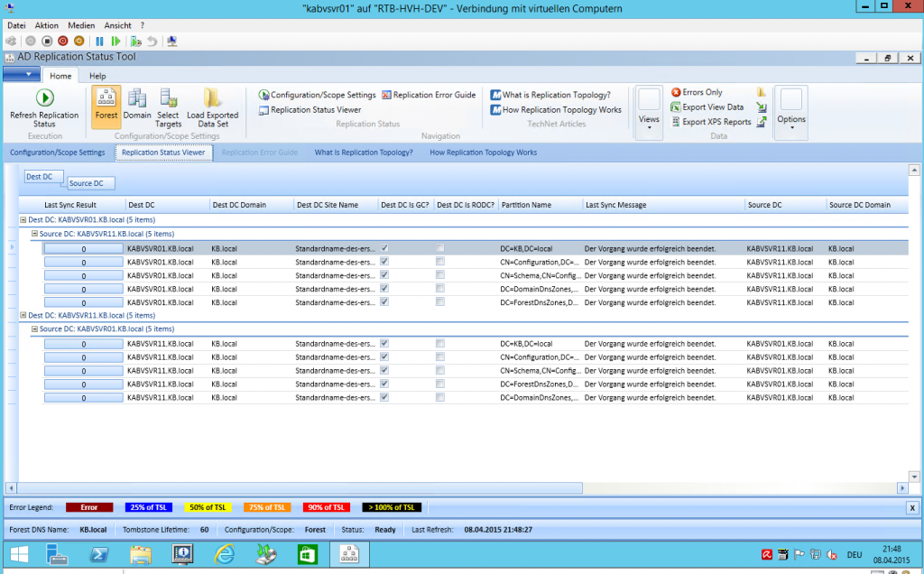Switch to the How Replication Topology Works document tab
924x574 pixels.
(x=484, y=153)
